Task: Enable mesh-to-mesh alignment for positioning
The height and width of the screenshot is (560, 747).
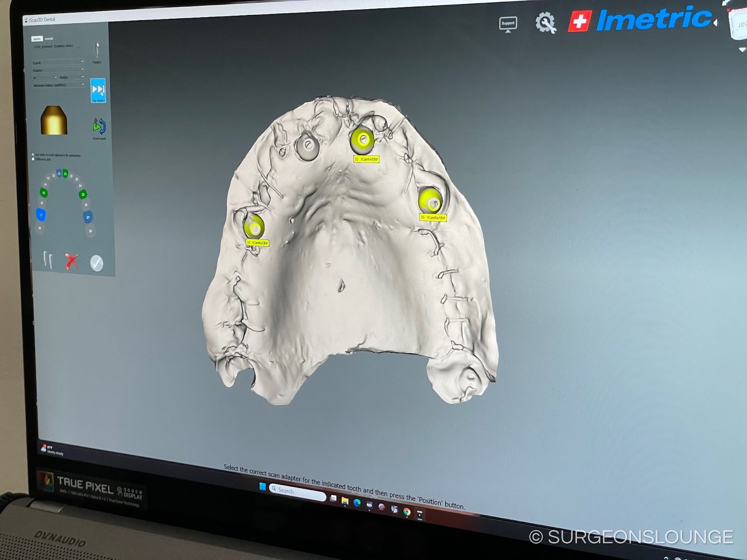Action: point(33,154)
